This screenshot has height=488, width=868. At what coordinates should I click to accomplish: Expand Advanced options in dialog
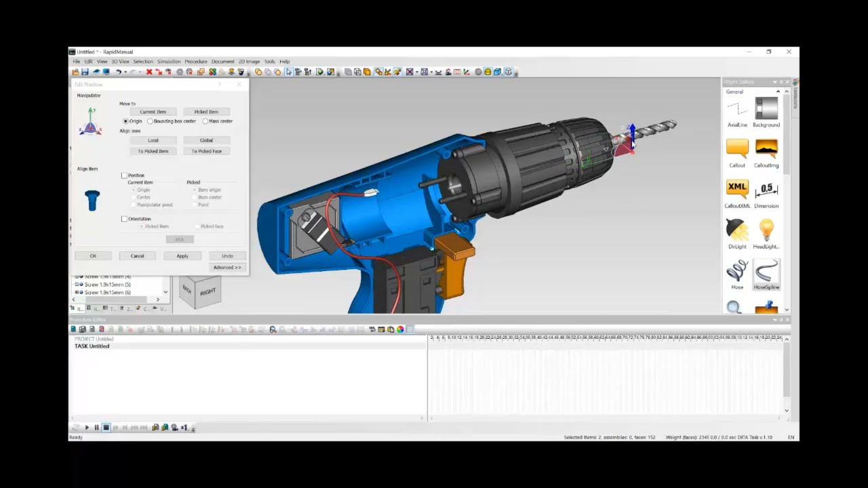(x=227, y=268)
